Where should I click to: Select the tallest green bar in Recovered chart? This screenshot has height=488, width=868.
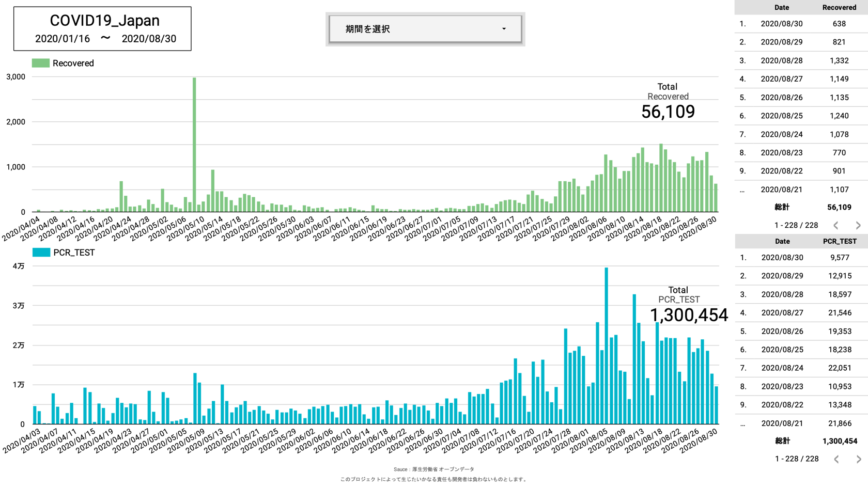pyautogui.click(x=194, y=145)
